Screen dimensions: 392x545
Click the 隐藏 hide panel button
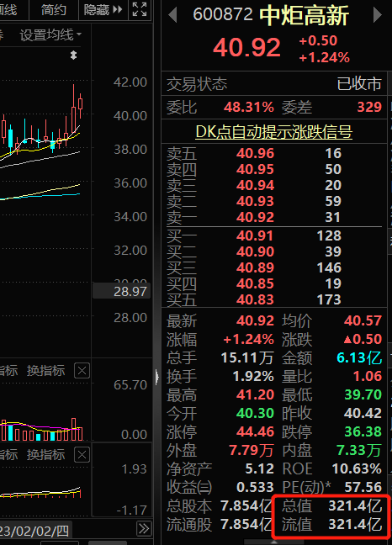pos(103,9)
